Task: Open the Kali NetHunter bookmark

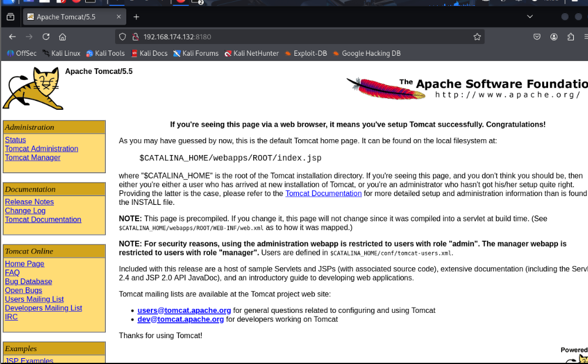Action: (251, 53)
